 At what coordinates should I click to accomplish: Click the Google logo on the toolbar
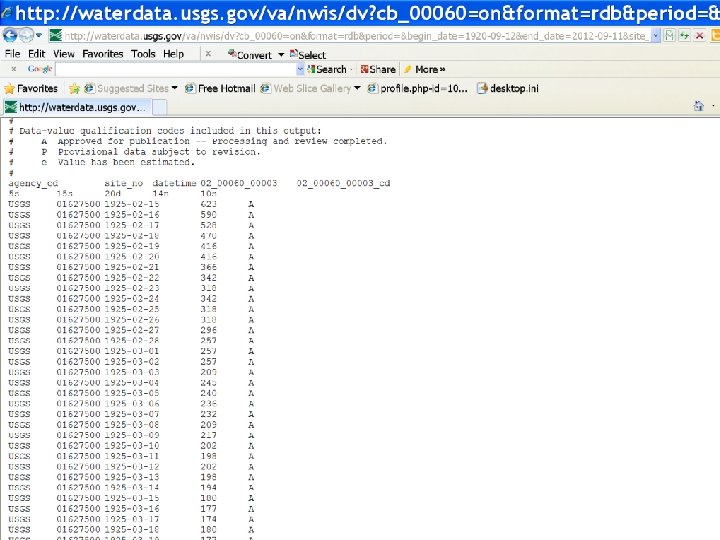pyautogui.click(x=40, y=69)
